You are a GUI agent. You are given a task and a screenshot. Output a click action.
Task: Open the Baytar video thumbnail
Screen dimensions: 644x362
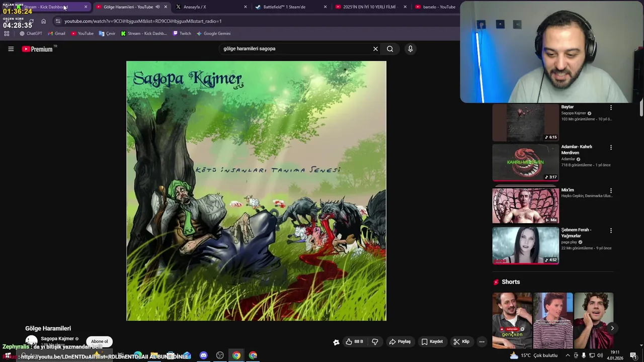(x=525, y=123)
